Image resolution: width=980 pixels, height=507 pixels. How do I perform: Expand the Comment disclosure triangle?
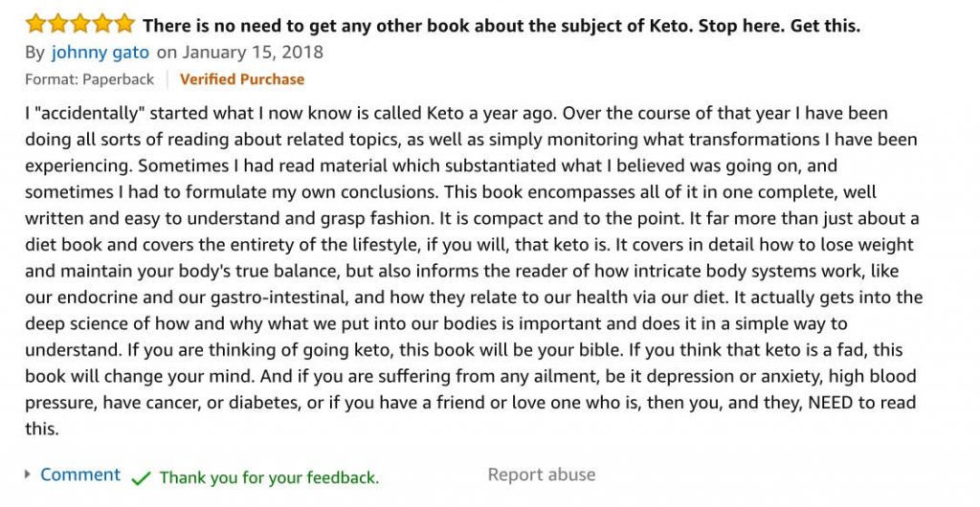28,474
